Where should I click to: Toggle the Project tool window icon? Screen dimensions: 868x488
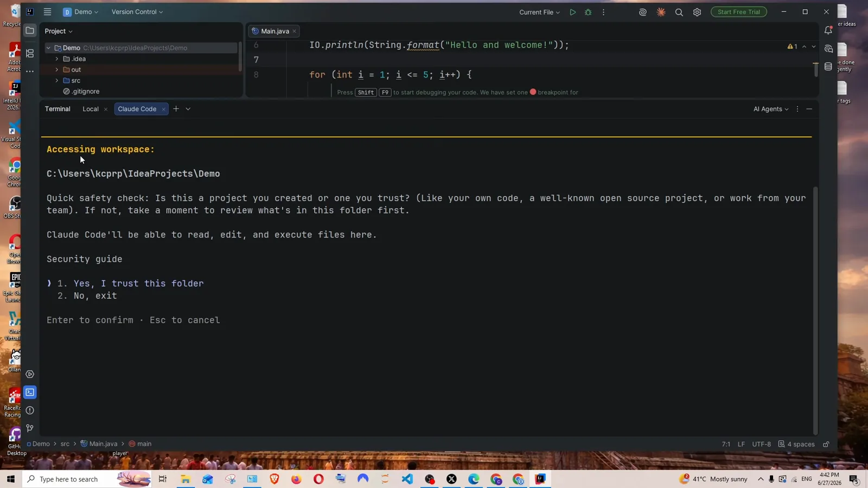(30, 30)
